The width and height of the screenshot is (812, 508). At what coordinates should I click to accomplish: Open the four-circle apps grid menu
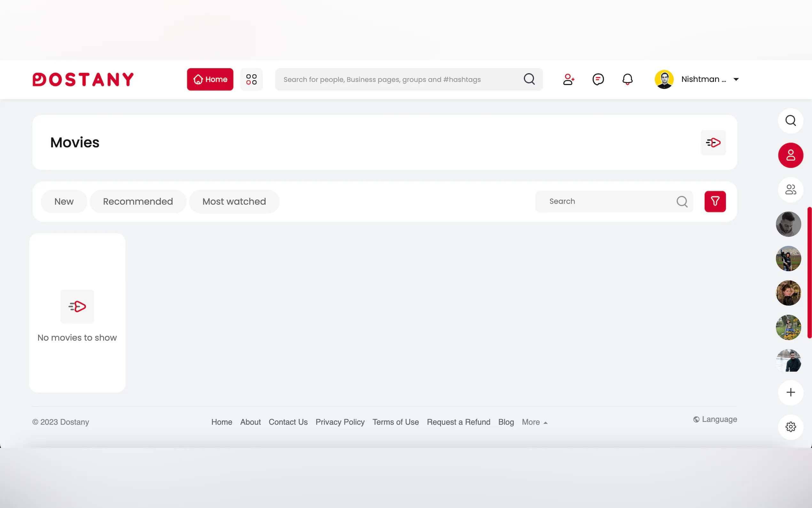click(x=251, y=79)
